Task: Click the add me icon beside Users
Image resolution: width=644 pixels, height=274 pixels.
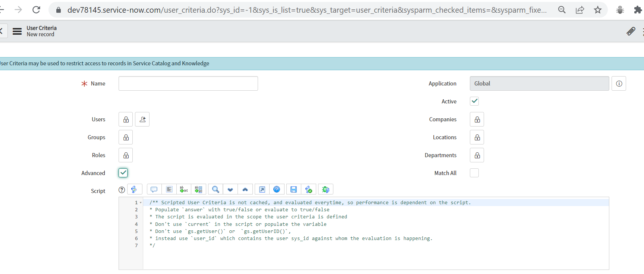Action: pyautogui.click(x=142, y=119)
